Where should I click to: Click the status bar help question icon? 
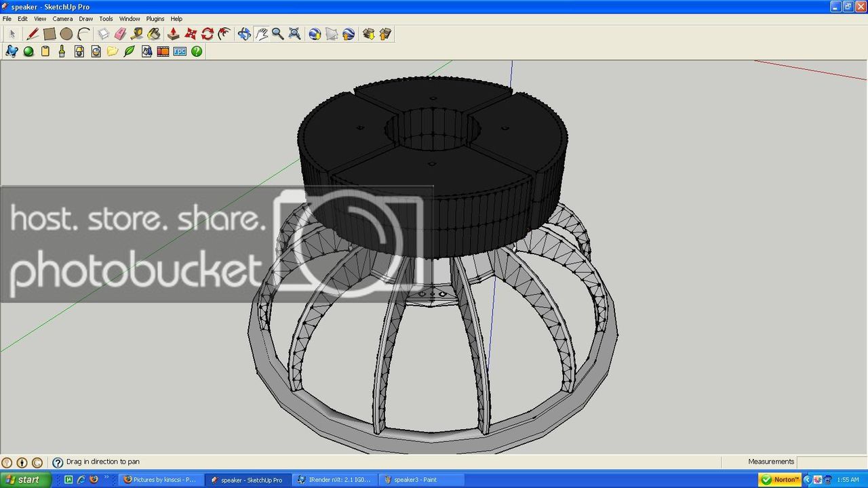[58, 462]
